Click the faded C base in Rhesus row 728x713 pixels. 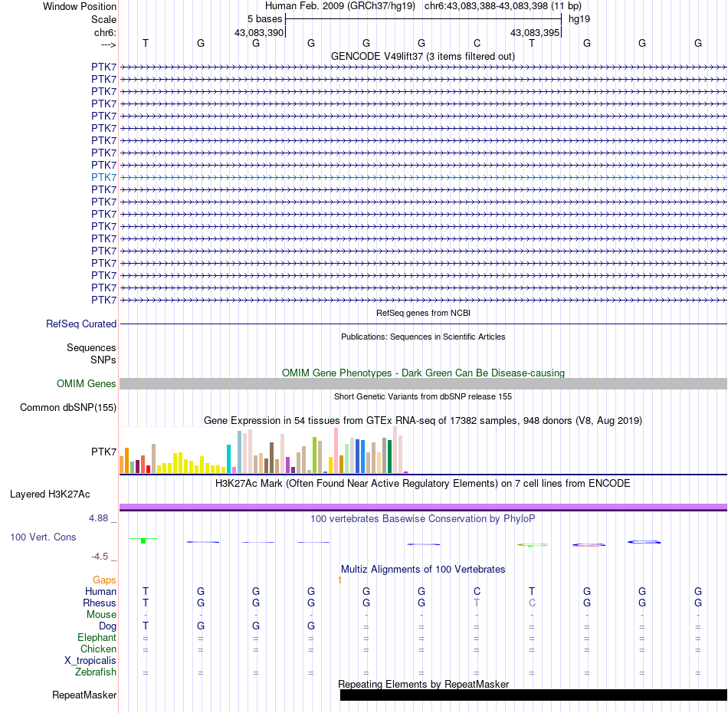532,603
